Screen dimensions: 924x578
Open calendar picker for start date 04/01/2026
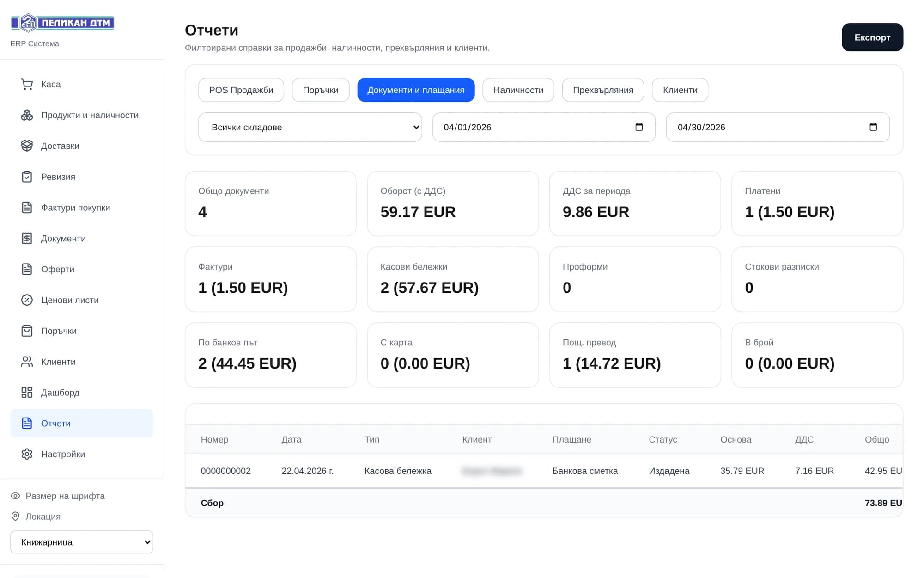[639, 127]
